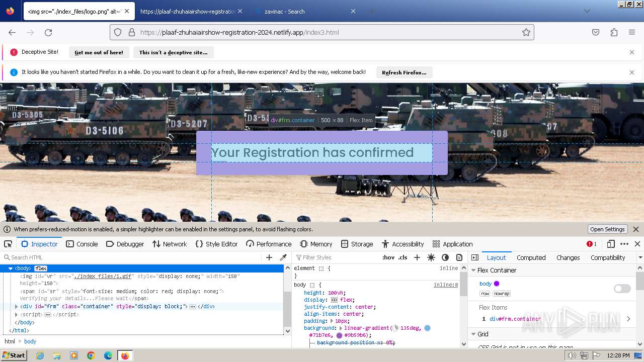This screenshot has width=644, height=362.
Task: Toggle responsive design mode icon
Action: point(611,244)
